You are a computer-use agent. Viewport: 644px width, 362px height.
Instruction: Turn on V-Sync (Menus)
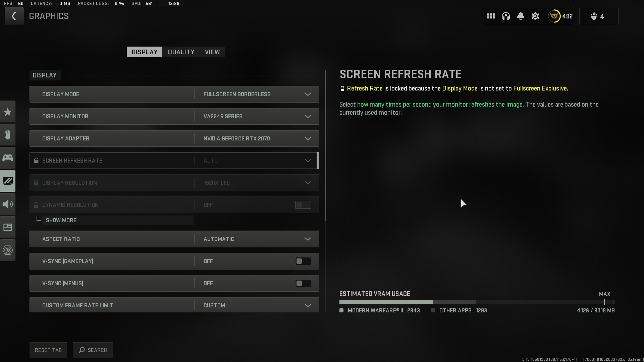[303, 283]
